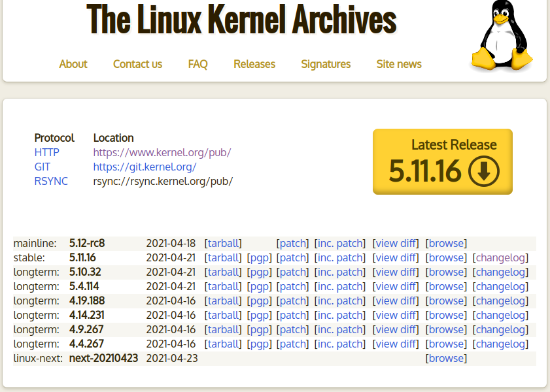Screen dimensions: 550x392
Task: Browse mainline 5.12-rc8 source
Action: point(446,243)
